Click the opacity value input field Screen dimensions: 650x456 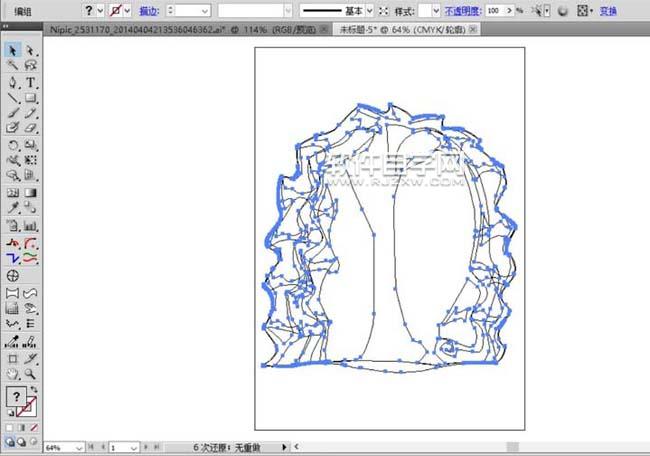pyautogui.click(x=495, y=11)
